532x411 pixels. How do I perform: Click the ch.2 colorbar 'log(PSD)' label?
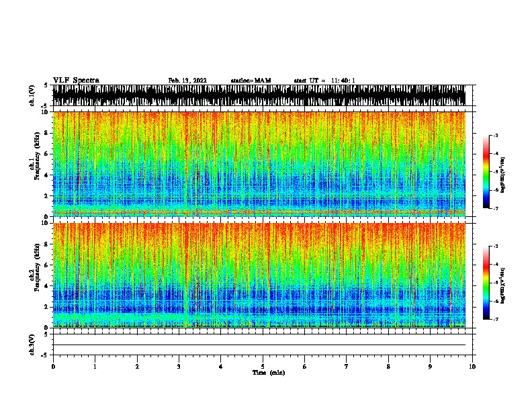(x=503, y=286)
